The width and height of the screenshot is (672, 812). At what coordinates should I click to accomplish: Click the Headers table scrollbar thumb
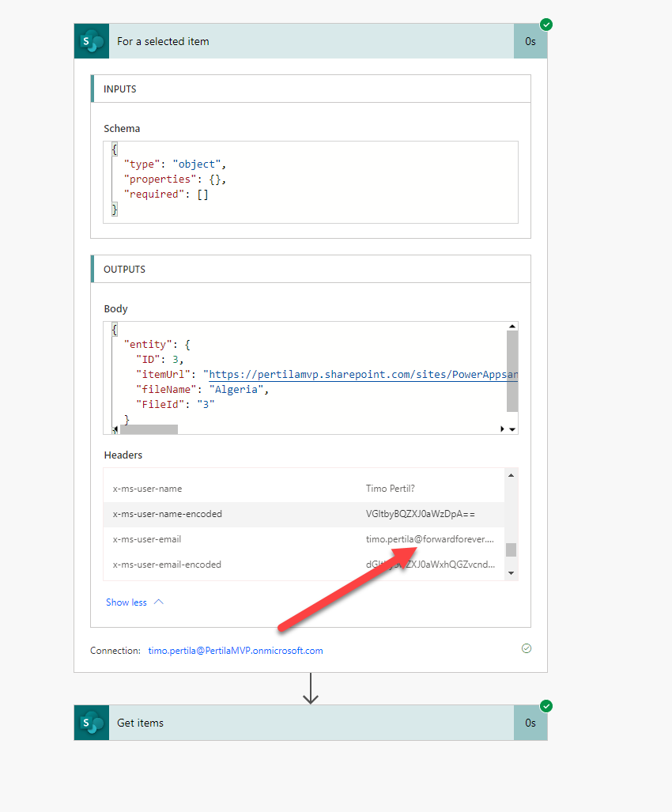click(x=511, y=550)
